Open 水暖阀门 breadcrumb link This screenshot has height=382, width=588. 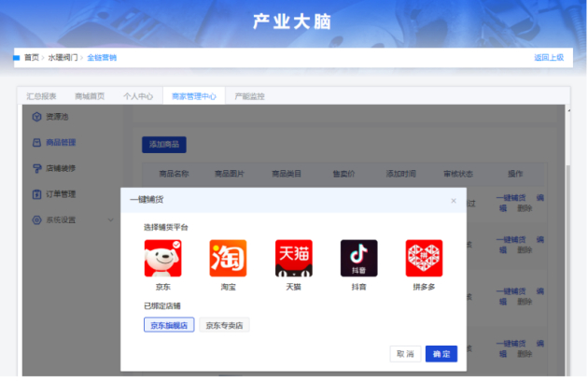[x=63, y=57]
